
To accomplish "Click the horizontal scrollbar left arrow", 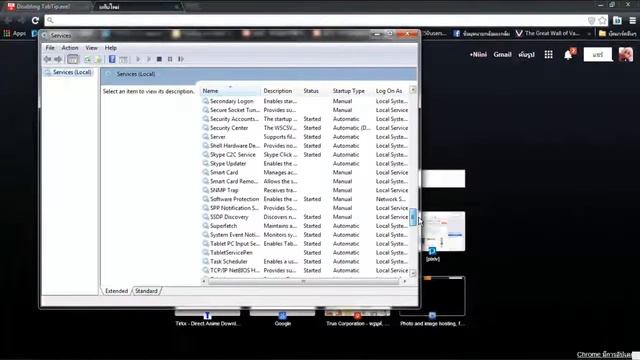I will pyautogui.click(x=204, y=281).
